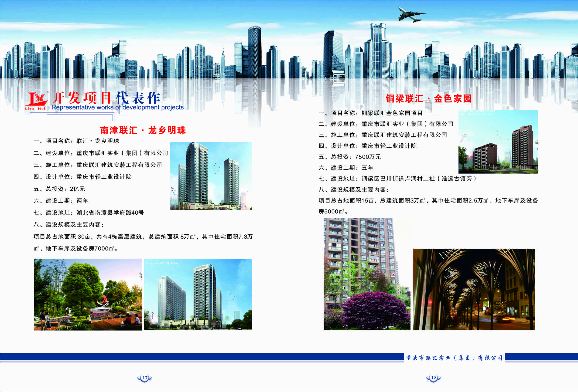This screenshot has width=578, height=392.
Task: Click the 建设工期：五年 text line
Action: [346, 168]
